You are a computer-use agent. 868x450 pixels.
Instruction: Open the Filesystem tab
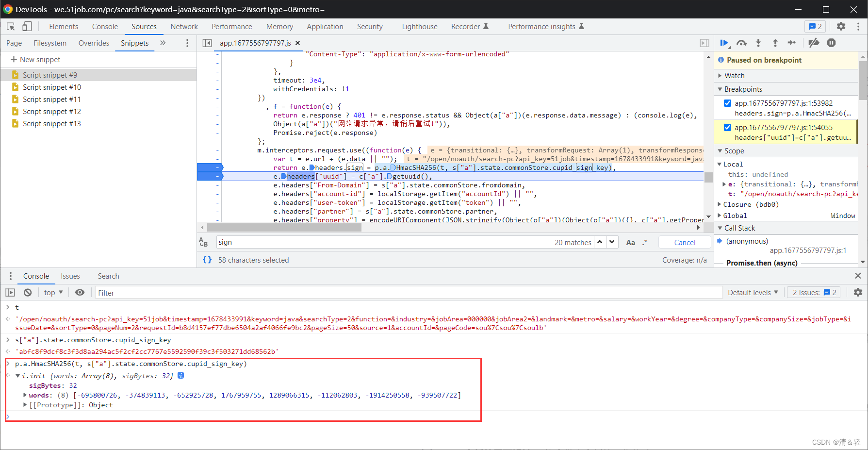(x=50, y=43)
